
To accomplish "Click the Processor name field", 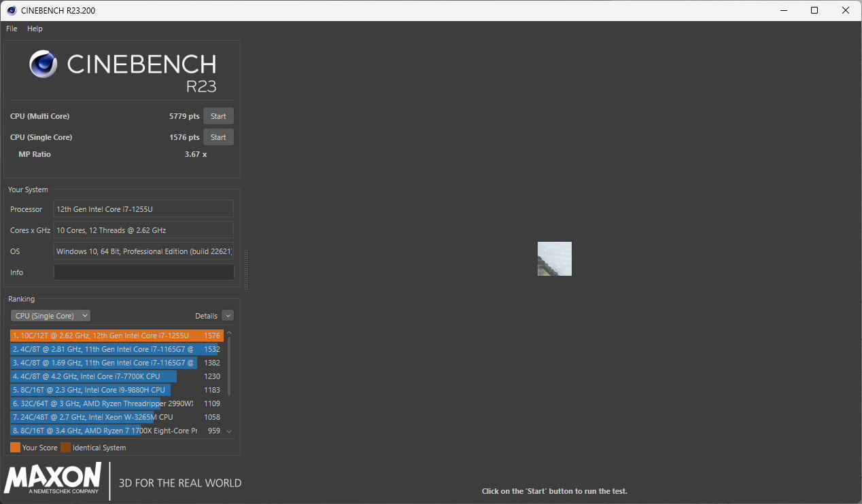I will click(x=143, y=209).
